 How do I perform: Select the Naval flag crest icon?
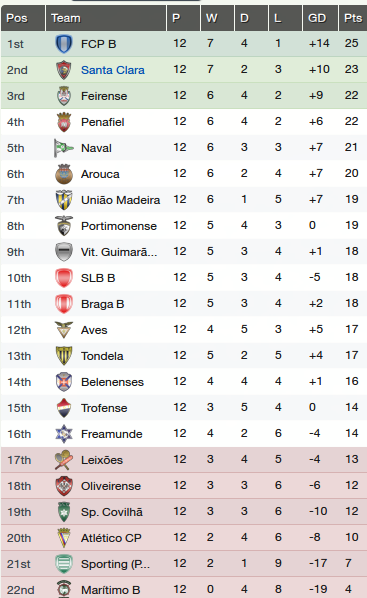click(x=63, y=148)
